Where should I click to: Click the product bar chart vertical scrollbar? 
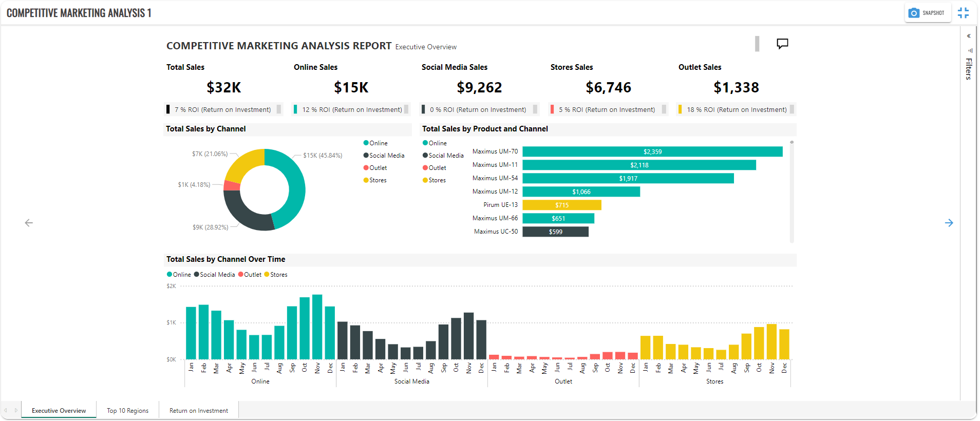coord(791,191)
